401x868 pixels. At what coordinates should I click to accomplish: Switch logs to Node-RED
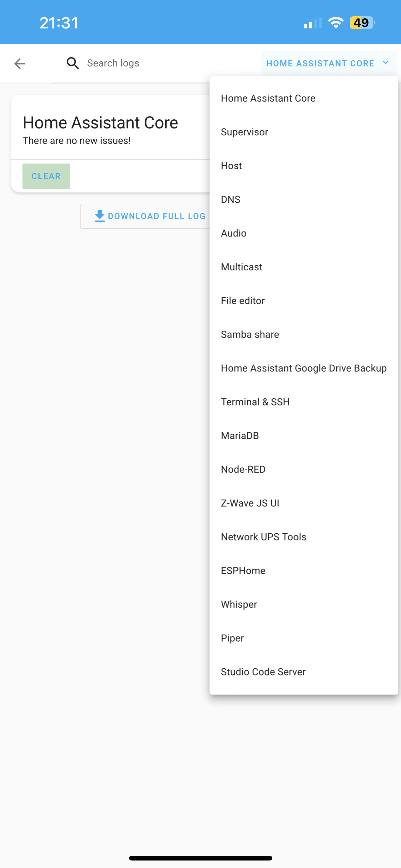coord(243,469)
